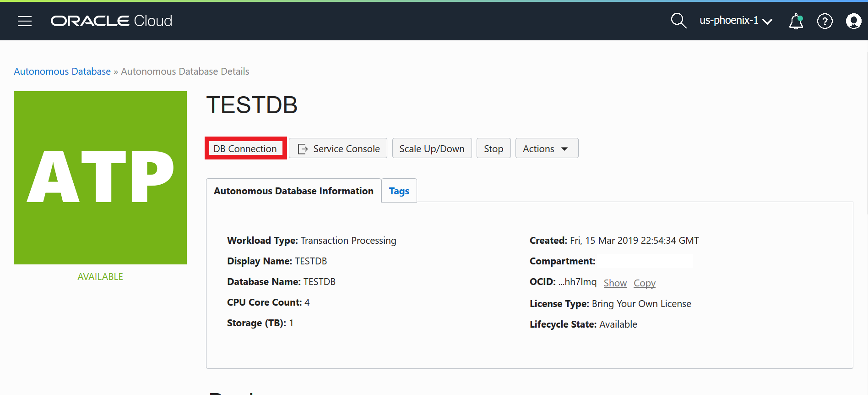
Task: Expand the Actions dropdown menu
Action: 547,148
